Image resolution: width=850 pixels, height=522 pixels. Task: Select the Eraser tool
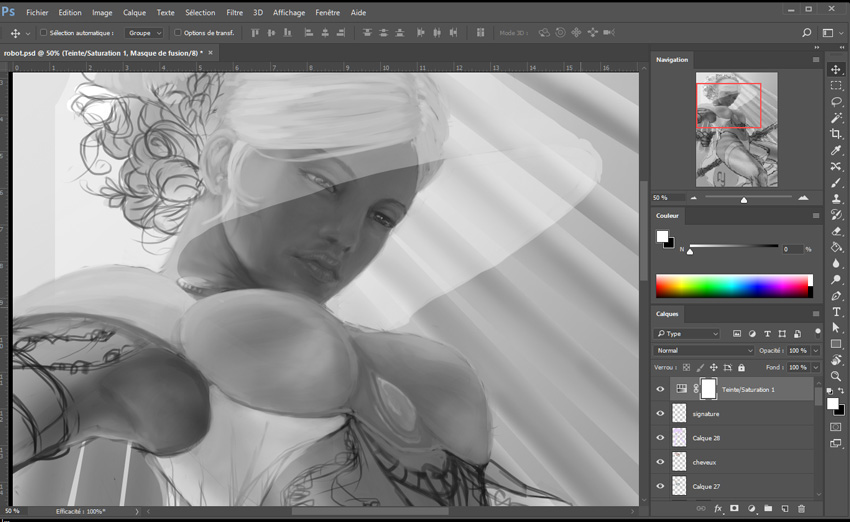[836, 230]
